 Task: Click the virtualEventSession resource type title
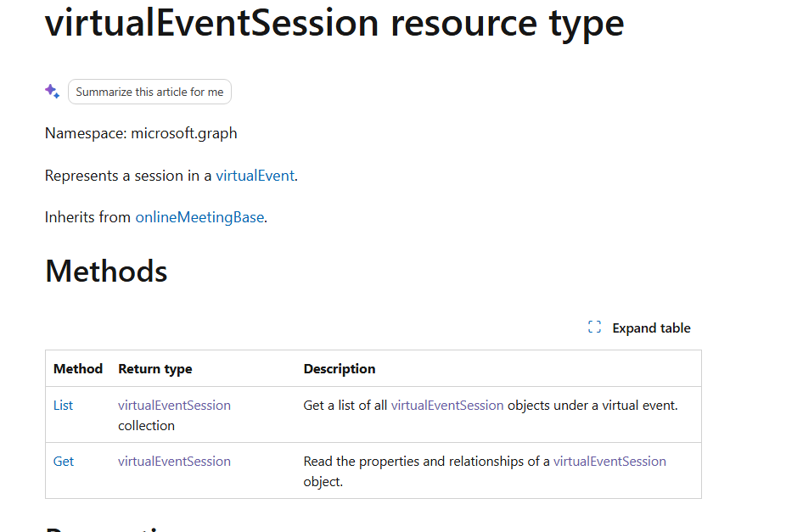(334, 24)
